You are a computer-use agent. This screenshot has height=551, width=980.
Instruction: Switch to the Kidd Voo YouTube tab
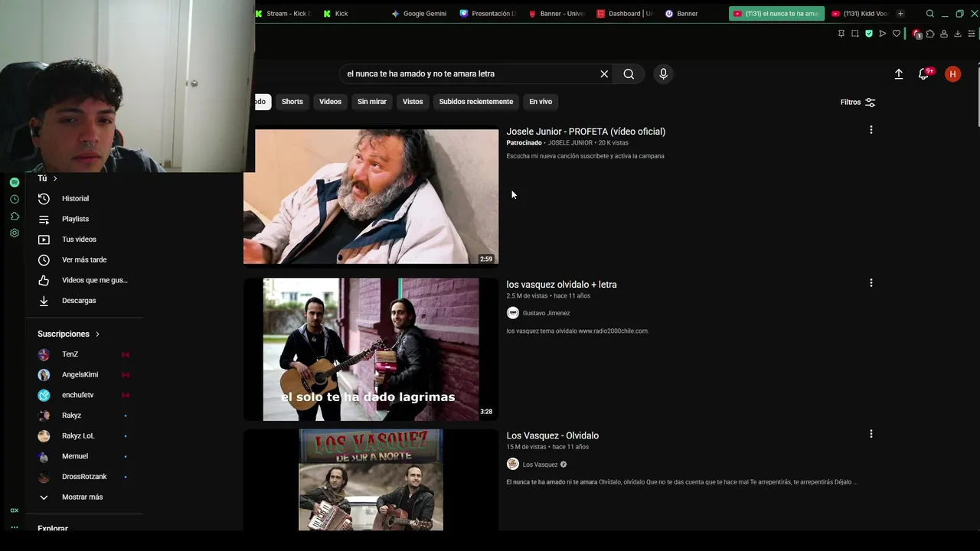click(859, 14)
